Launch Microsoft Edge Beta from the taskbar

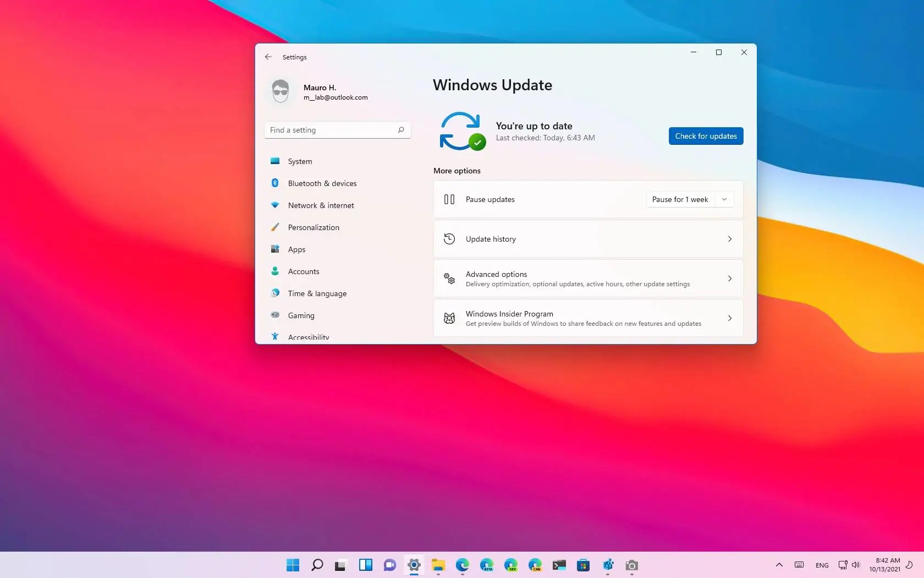487,565
